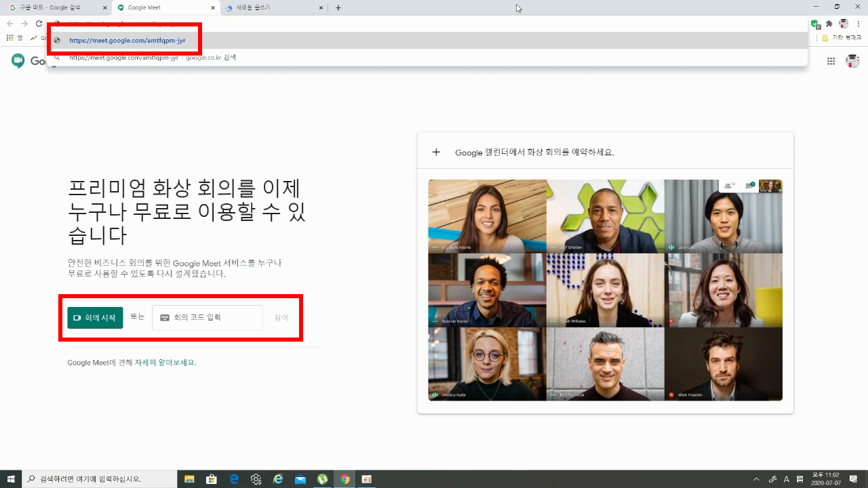The width and height of the screenshot is (868, 488).
Task: Click the Windows taskbar search box
Action: [x=100, y=479]
